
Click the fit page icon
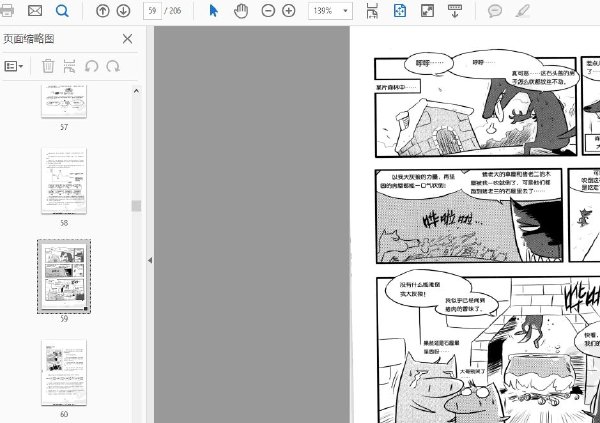399,11
